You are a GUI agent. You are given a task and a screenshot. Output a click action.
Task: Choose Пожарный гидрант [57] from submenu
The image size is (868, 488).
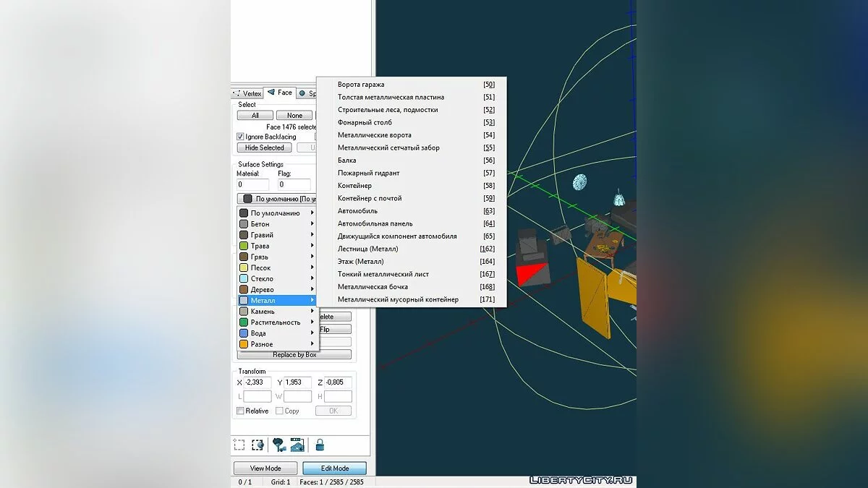[x=415, y=173]
